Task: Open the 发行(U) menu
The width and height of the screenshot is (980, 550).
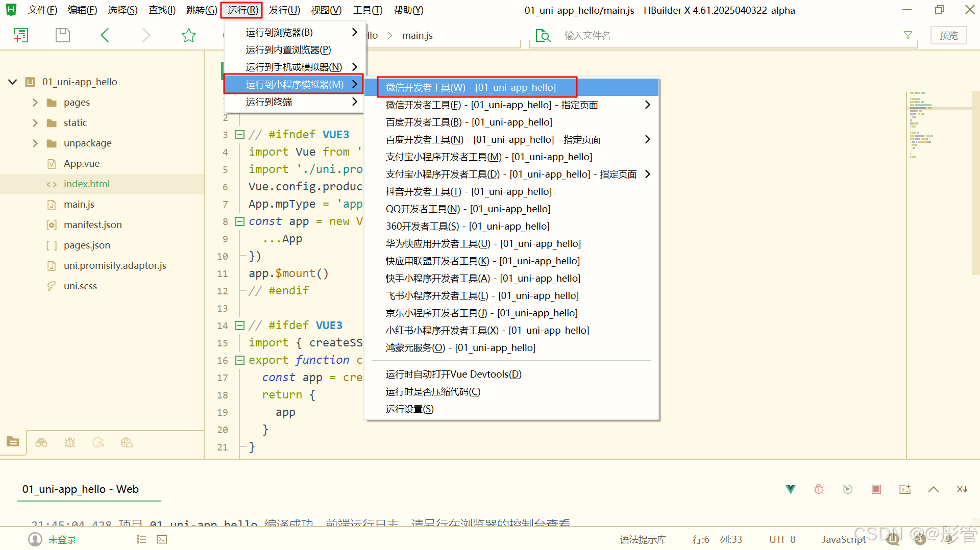Action: click(284, 10)
